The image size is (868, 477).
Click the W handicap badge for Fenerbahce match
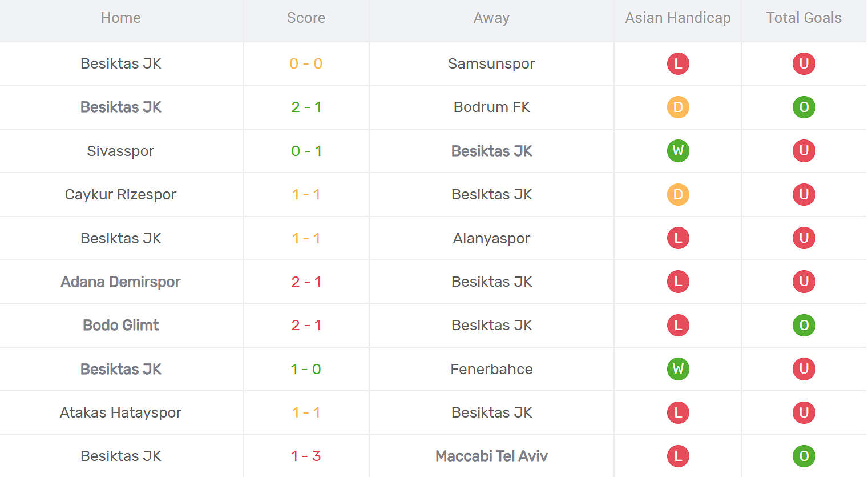coord(678,369)
